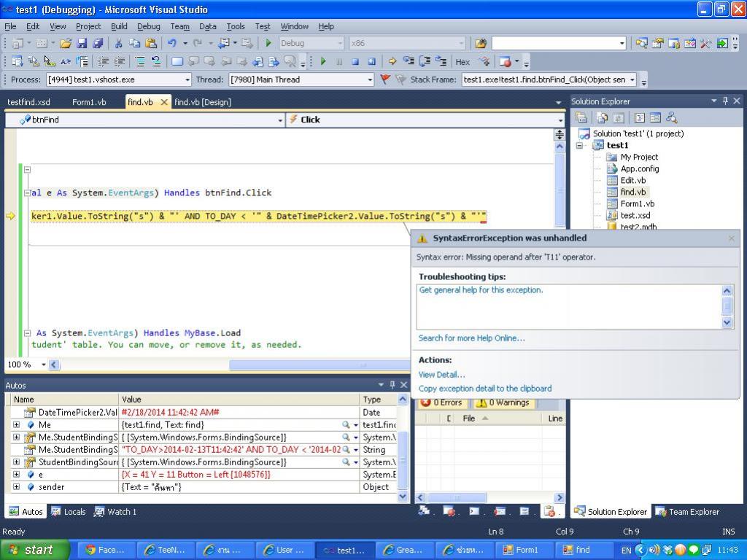Image resolution: width=747 pixels, height=560 pixels.
Task: Toggle bookmark rectangle icon in text toolbar
Action: click(177, 61)
